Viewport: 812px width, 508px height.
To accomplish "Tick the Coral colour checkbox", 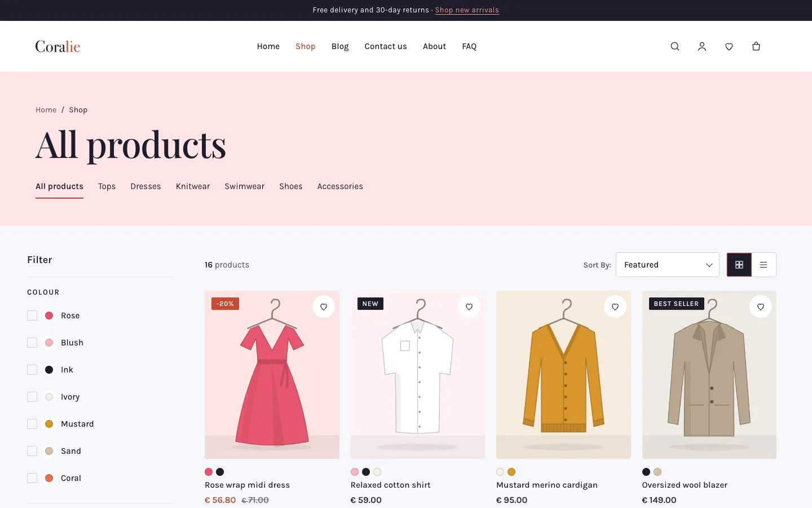I will (x=32, y=478).
